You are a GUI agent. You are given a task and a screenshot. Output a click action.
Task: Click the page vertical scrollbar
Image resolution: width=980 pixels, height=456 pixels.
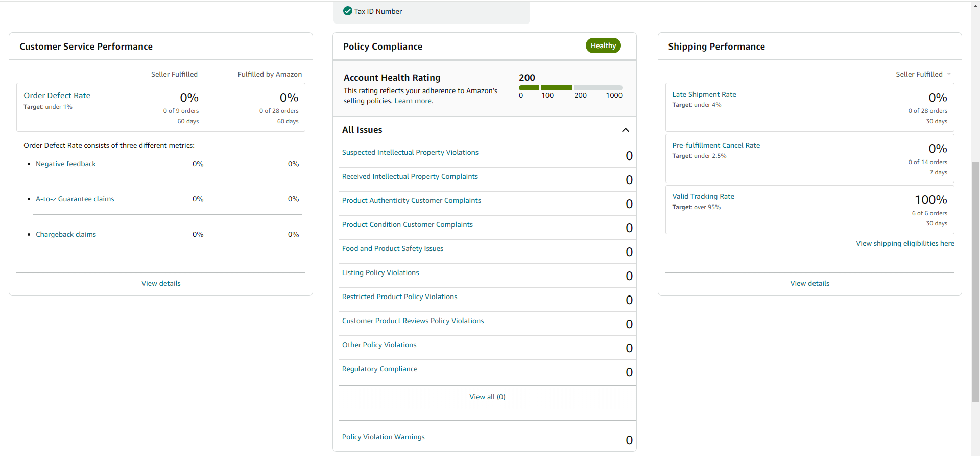coord(975,281)
